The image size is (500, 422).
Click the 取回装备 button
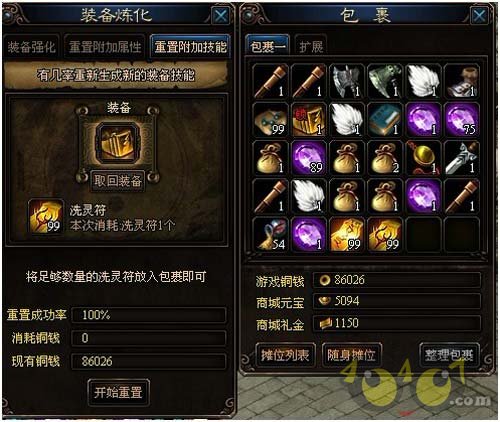tap(118, 181)
